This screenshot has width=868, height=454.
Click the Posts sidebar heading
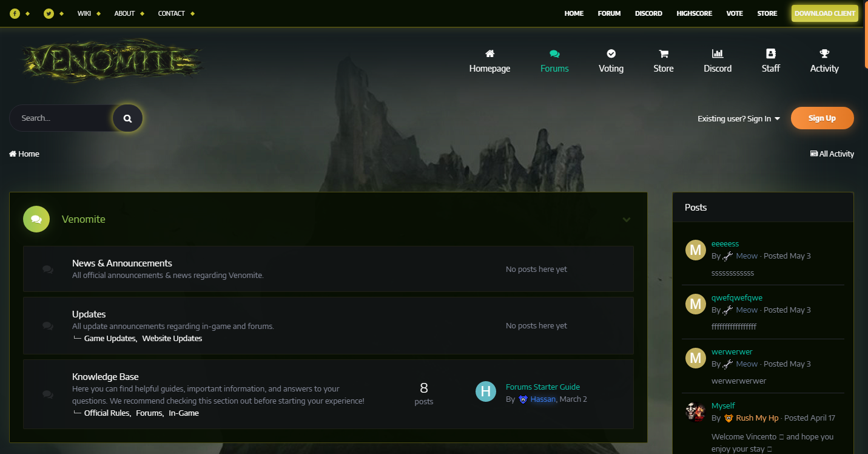[696, 208]
